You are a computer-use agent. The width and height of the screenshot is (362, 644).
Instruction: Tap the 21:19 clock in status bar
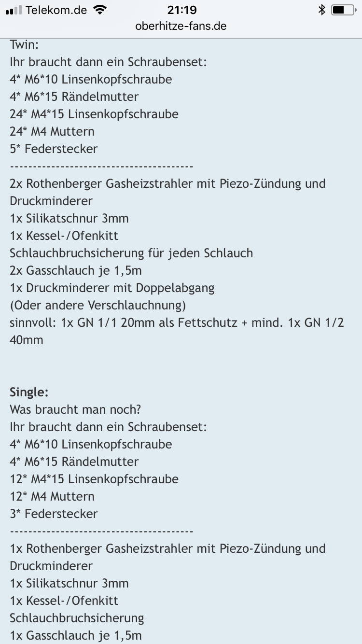point(181,10)
